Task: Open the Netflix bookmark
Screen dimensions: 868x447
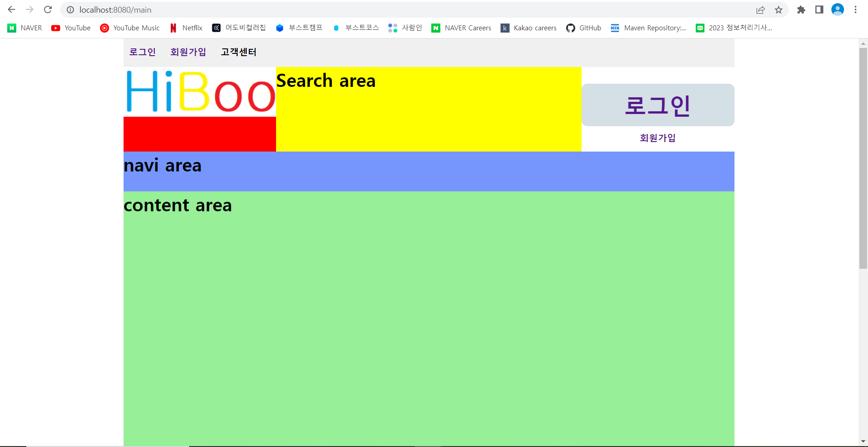Action: [x=186, y=28]
